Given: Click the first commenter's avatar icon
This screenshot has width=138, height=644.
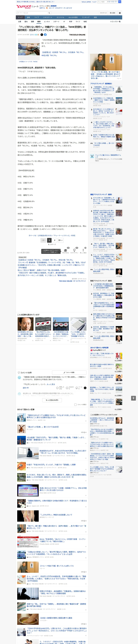Looking at the screenshot, I should click(x=19, y=377).
